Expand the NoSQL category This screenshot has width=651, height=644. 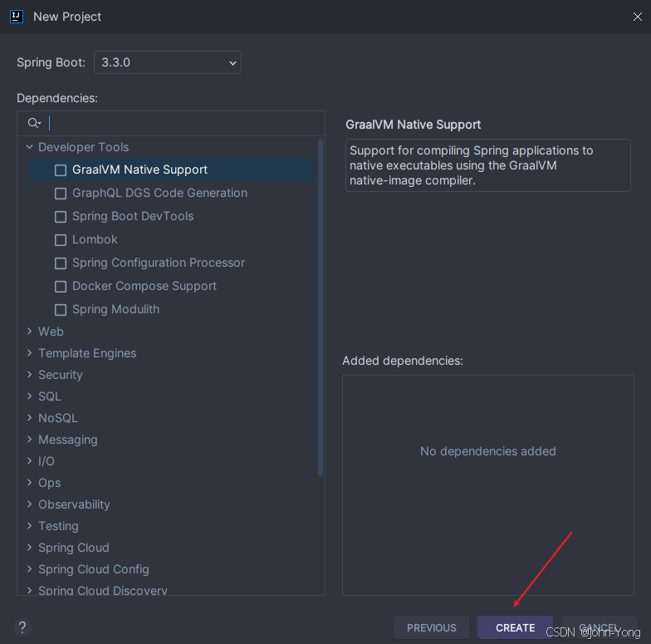click(30, 417)
